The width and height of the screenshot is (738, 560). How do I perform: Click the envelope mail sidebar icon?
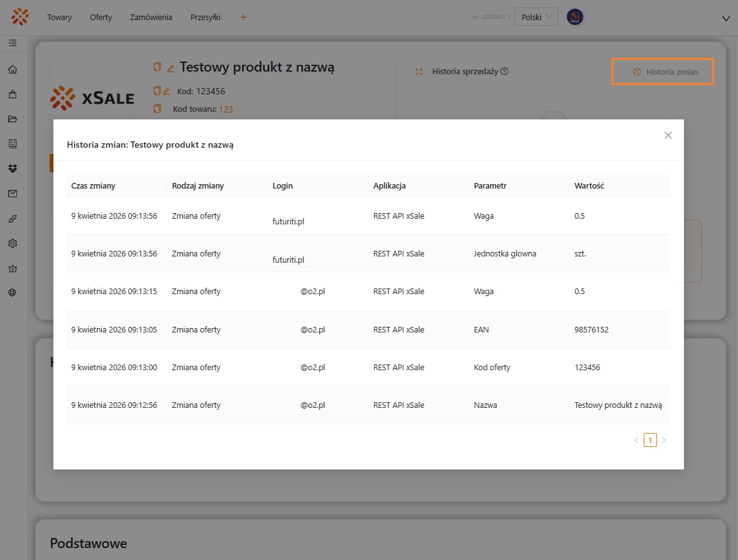(13, 194)
